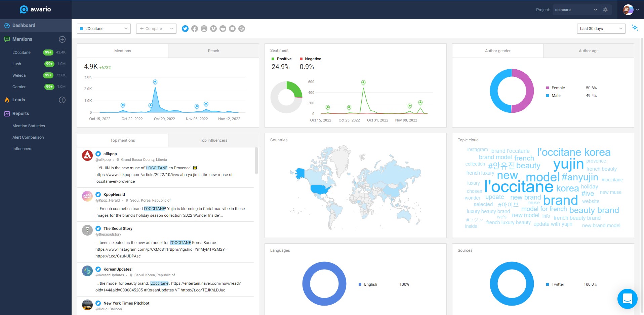644x315 pixels.
Task: Click '#anyujin' hashtag in topic cloud
Action: 580,177
